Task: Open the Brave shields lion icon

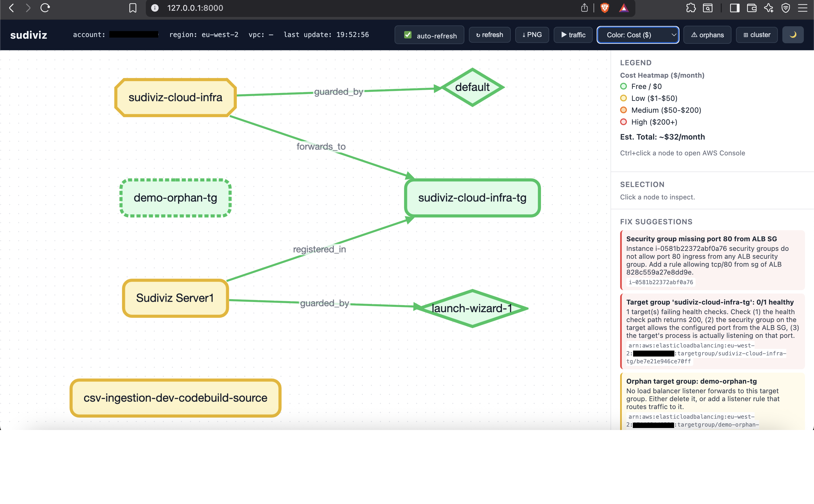Action: [x=605, y=8]
